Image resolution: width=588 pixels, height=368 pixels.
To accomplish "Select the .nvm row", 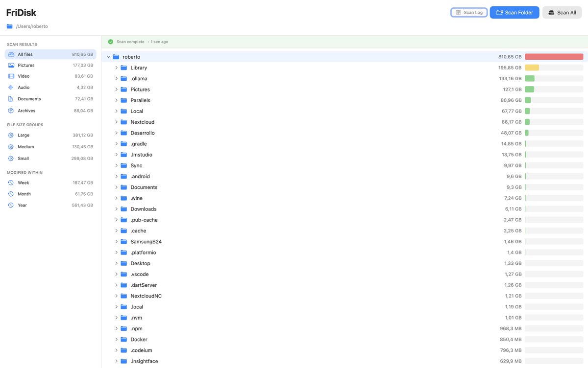I will point(345,318).
